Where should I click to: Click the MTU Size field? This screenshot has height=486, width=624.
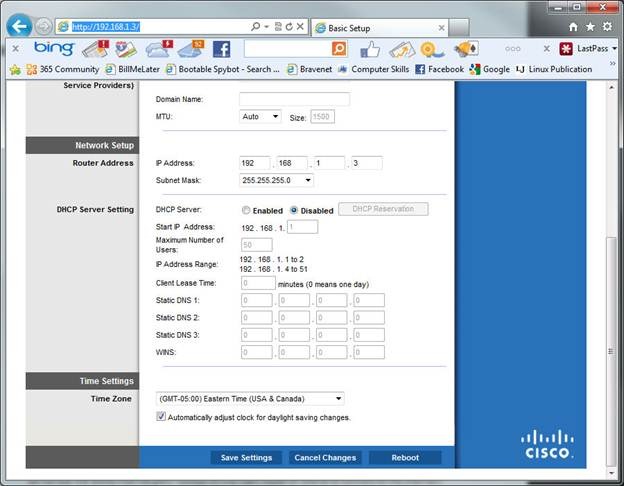322,117
